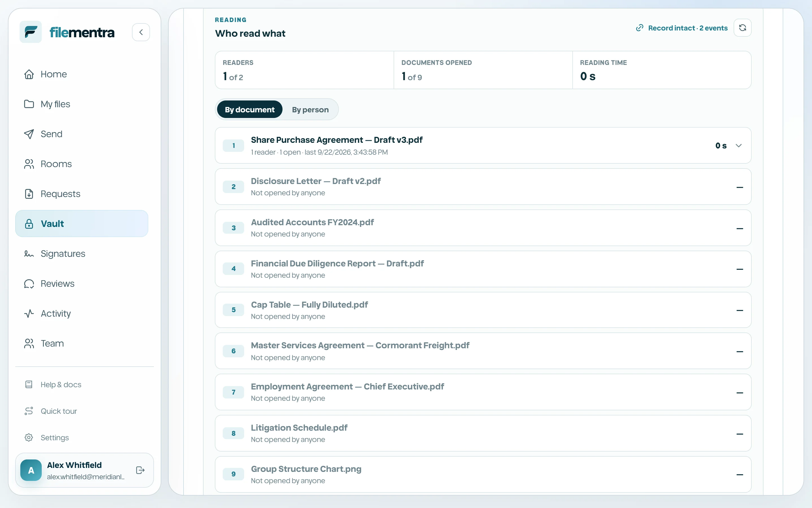Select Financial Due Diligence Report — Draft.pdf
The height and width of the screenshot is (508, 812).
337,263
